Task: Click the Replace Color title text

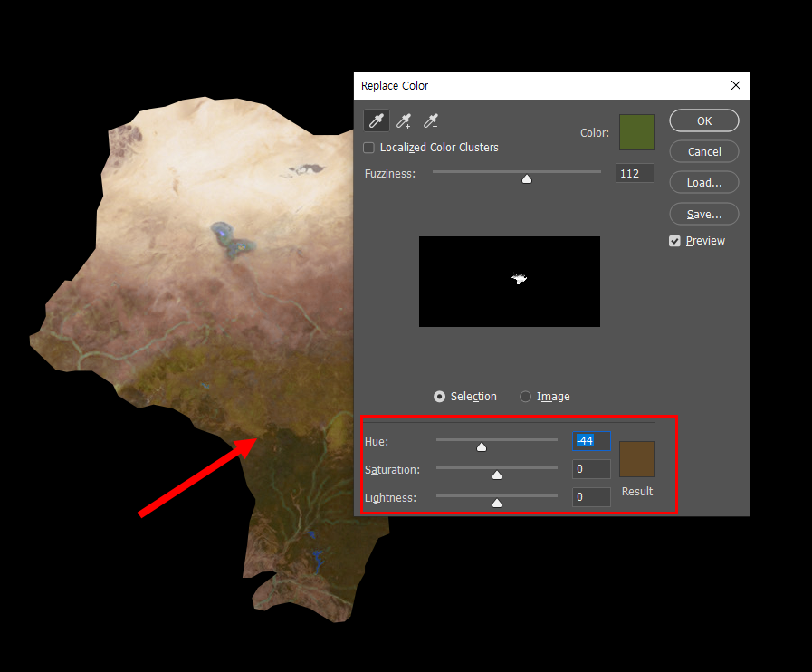Action: click(395, 85)
